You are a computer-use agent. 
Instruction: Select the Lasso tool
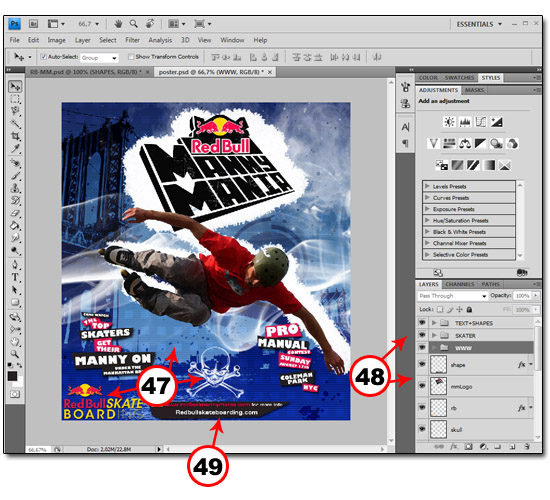point(15,111)
